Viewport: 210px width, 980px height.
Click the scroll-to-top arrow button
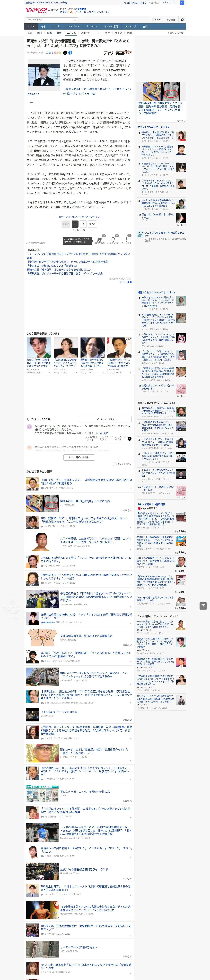pos(203,606)
